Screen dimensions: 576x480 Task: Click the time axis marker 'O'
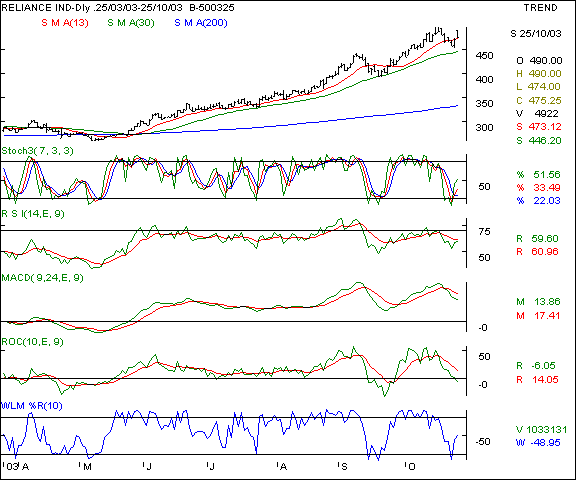tap(411, 467)
